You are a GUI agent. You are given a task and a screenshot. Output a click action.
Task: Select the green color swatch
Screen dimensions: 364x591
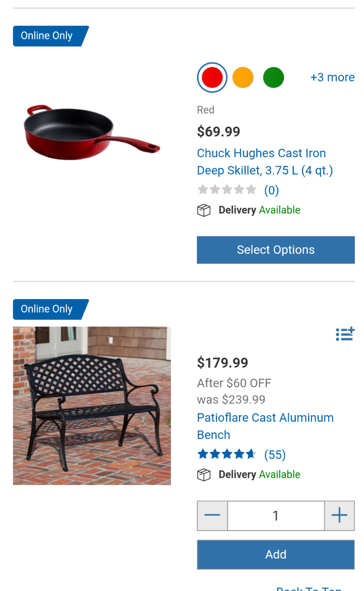point(273,77)
